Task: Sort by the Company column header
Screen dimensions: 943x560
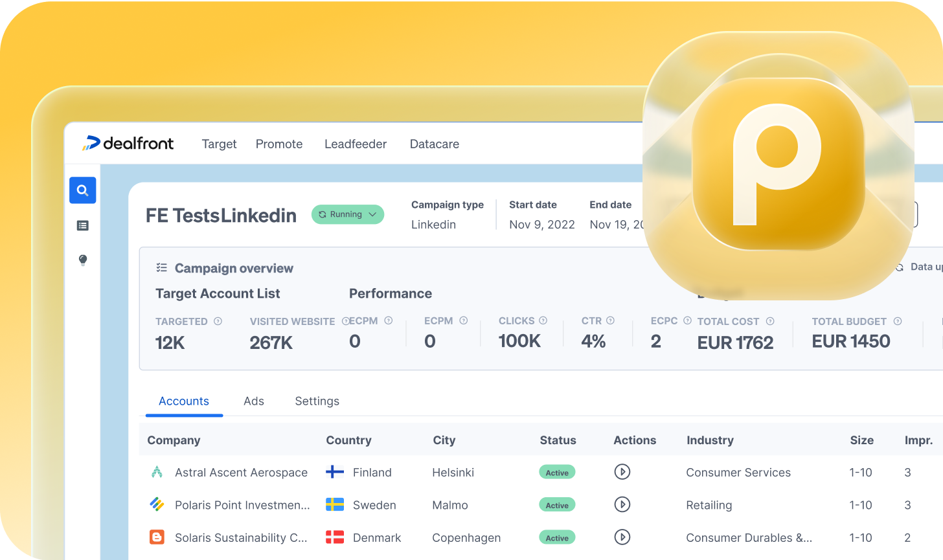Action: 174,440
